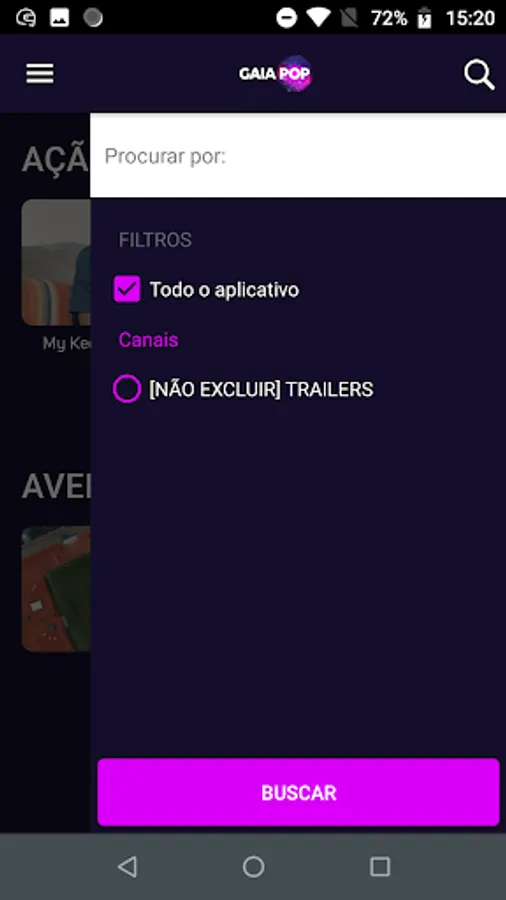
Task: Tap the Todo o aplicativo label
Action: pyautogui.click(x=224, y=290)
